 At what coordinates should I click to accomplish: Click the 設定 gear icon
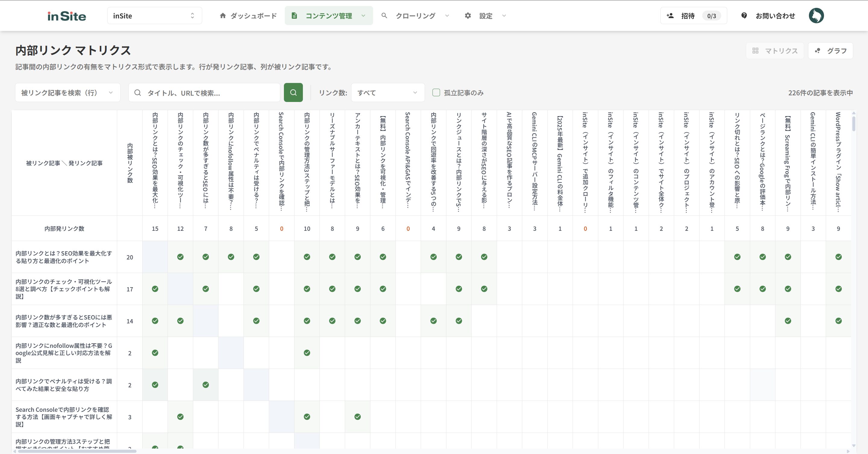(468, 15)
